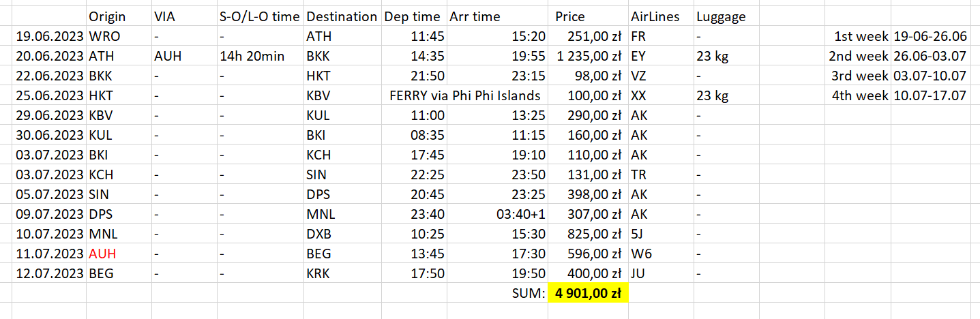
Task: Click the Luggage header cell
Action: 726,16
